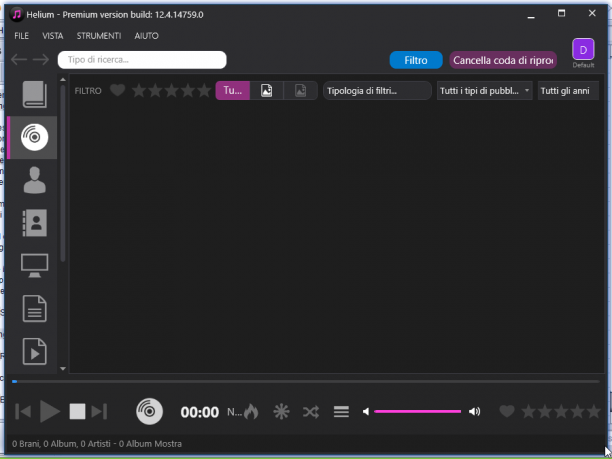Open the STRUMENTI menu
612x459 pixels.
pos(99,36)
